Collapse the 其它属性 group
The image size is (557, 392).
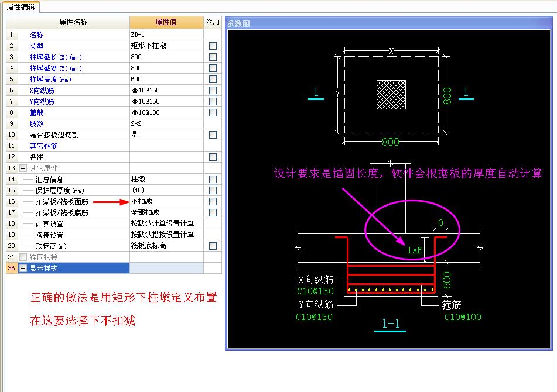click(x=23, y=168)
